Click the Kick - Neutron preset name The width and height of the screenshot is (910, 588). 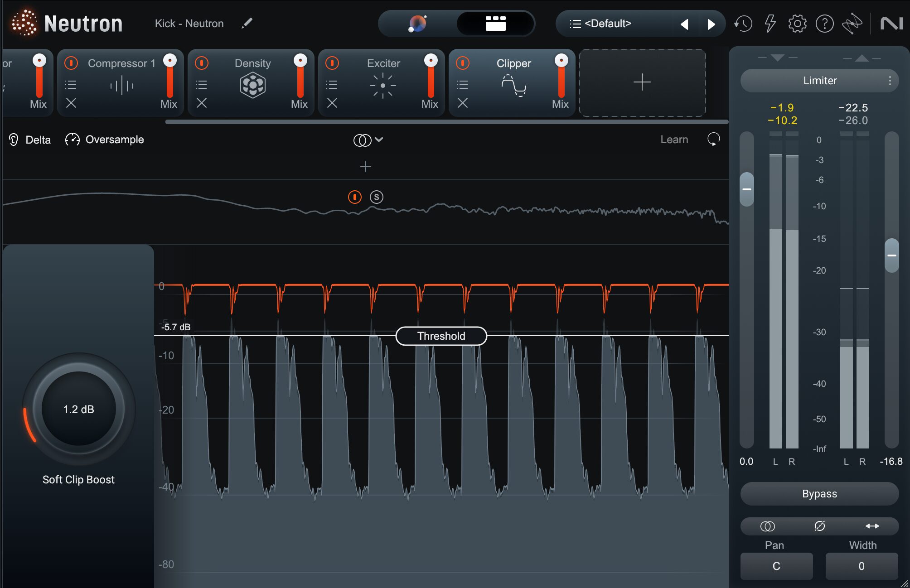coord(189,24)
